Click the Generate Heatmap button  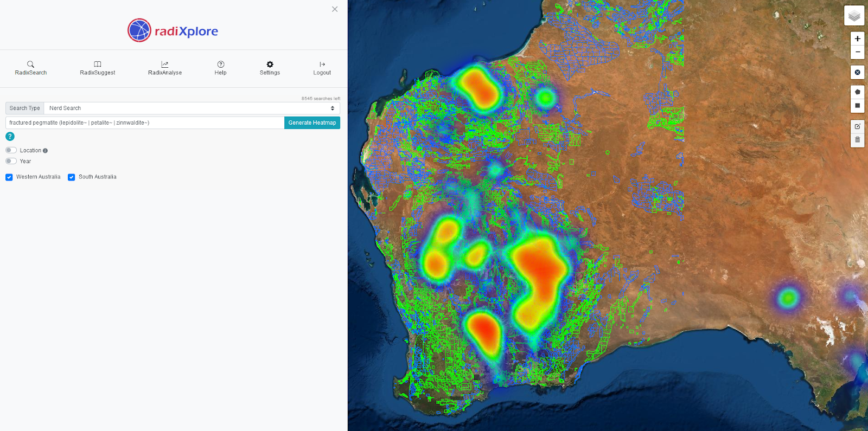(x=312, y=123)
